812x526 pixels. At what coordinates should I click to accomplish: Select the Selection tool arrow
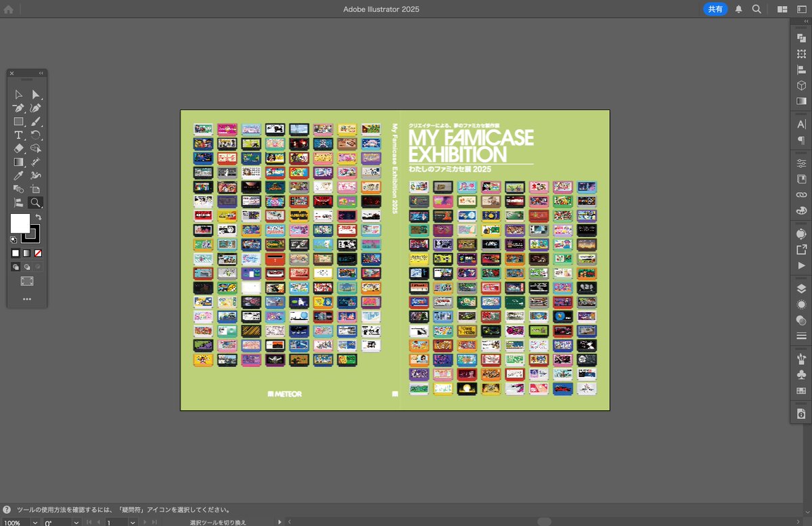[x=19, y=95]
